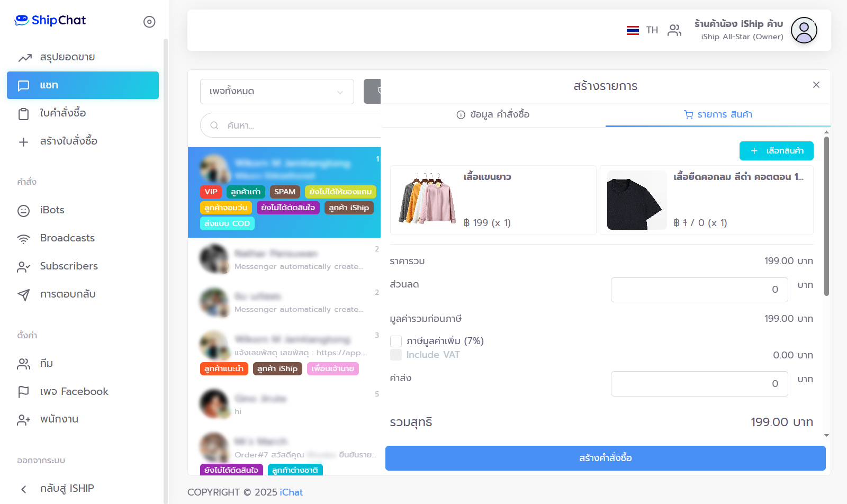The image size is (847, 504).
Task: Switch to the ข้อมูล คำสั่งซื้อ tab
Action: click(x=493, y=114)
